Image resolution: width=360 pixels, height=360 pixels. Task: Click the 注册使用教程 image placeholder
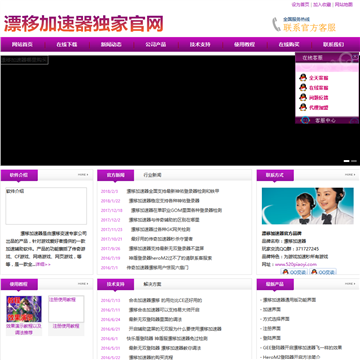click(x=66, y=309)
